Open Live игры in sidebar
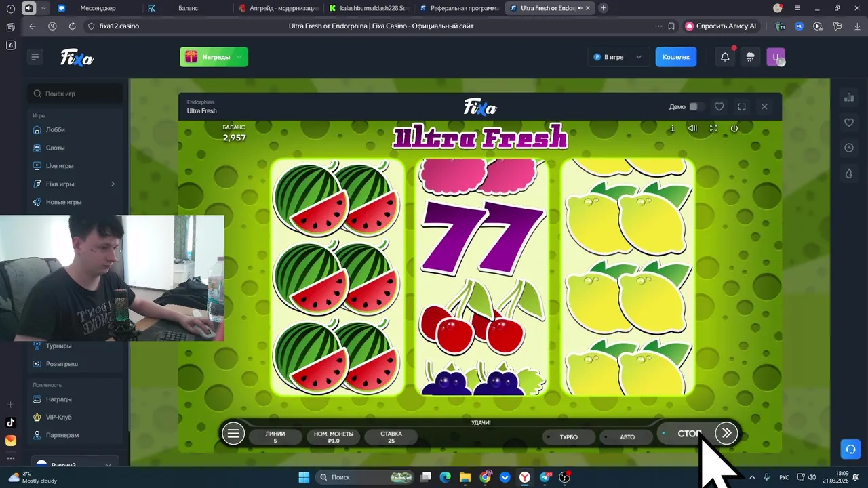The height and width of the screenshot is (488, 868). pos(75,165)
